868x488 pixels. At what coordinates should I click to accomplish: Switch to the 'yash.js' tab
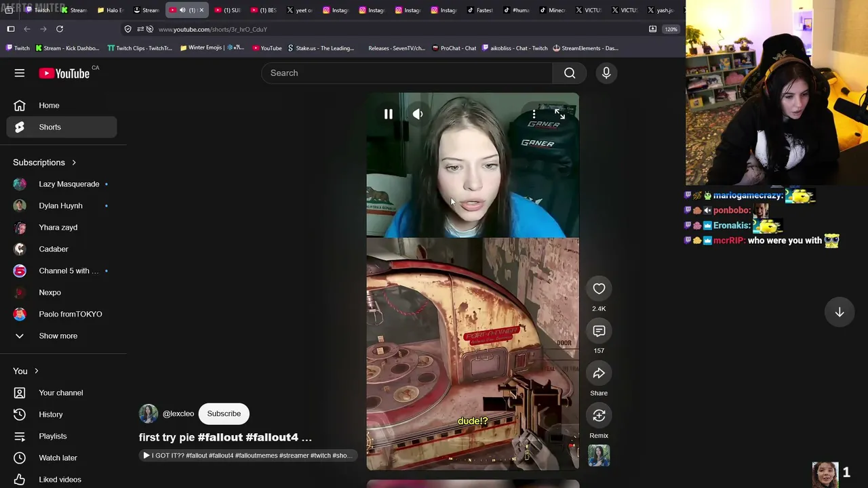coord(661,10)
